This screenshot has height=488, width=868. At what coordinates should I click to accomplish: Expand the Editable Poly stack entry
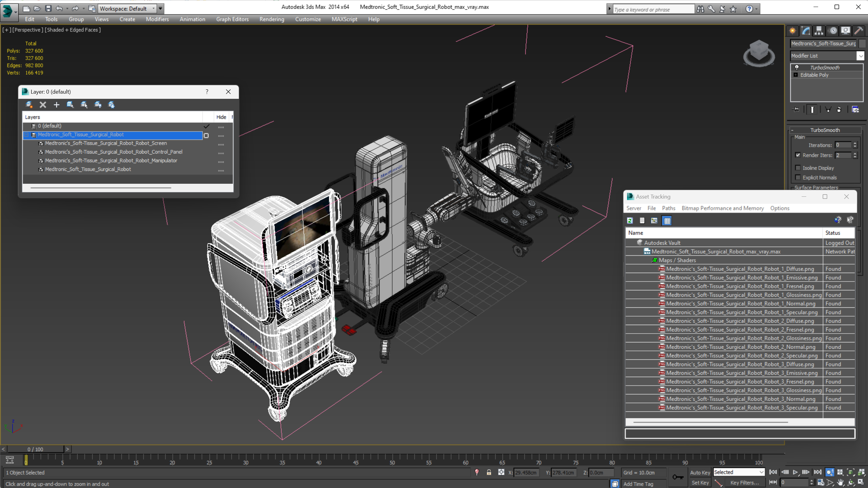tap(796, 75)
